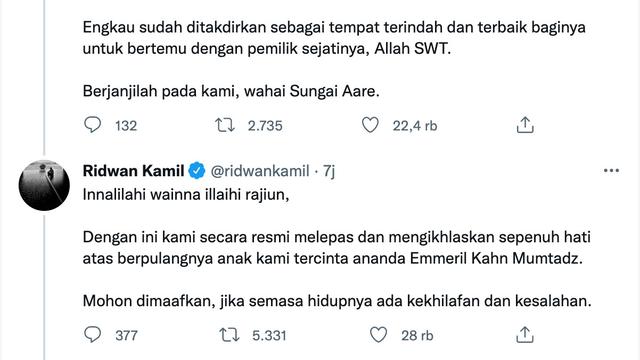640x360 pixels.
Task: View the 2.735 retweets count
Action: 265,126
